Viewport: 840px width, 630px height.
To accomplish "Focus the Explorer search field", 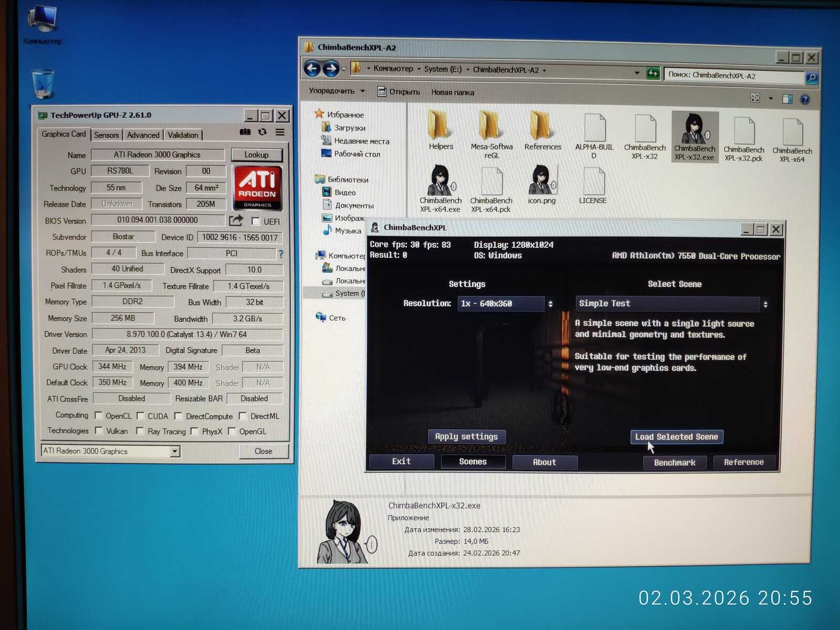I will point(734,76).
